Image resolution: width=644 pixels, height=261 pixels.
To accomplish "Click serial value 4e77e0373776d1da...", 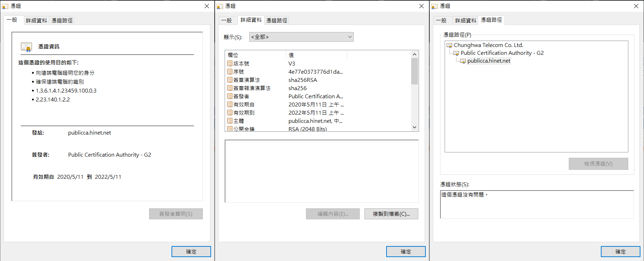I will tap(316, 72).
